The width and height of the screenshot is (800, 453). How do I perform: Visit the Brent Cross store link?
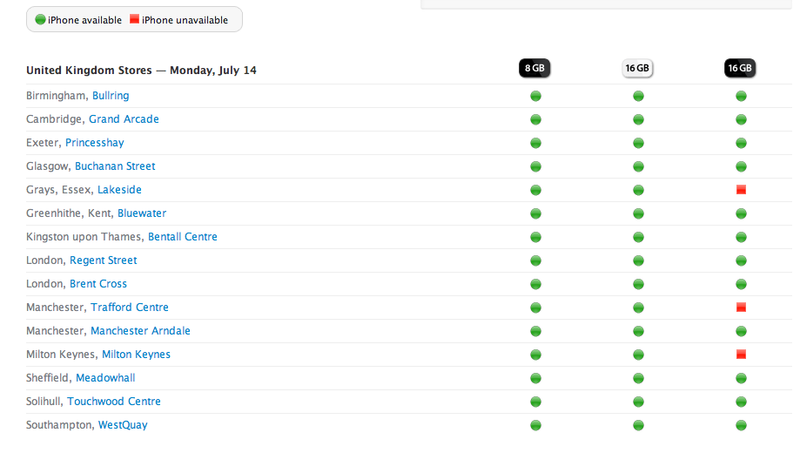click(x=98, y=284)
